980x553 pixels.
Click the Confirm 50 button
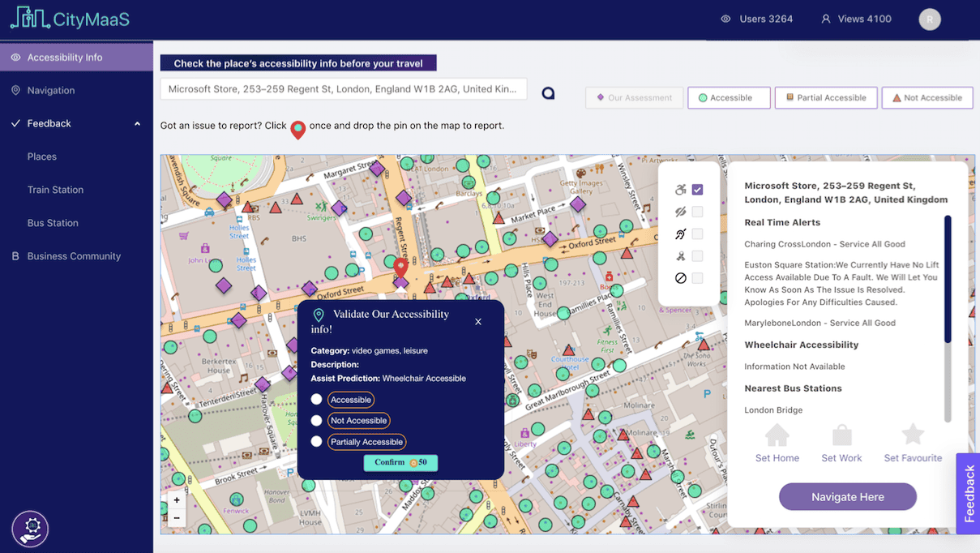[x=400, y=462]
